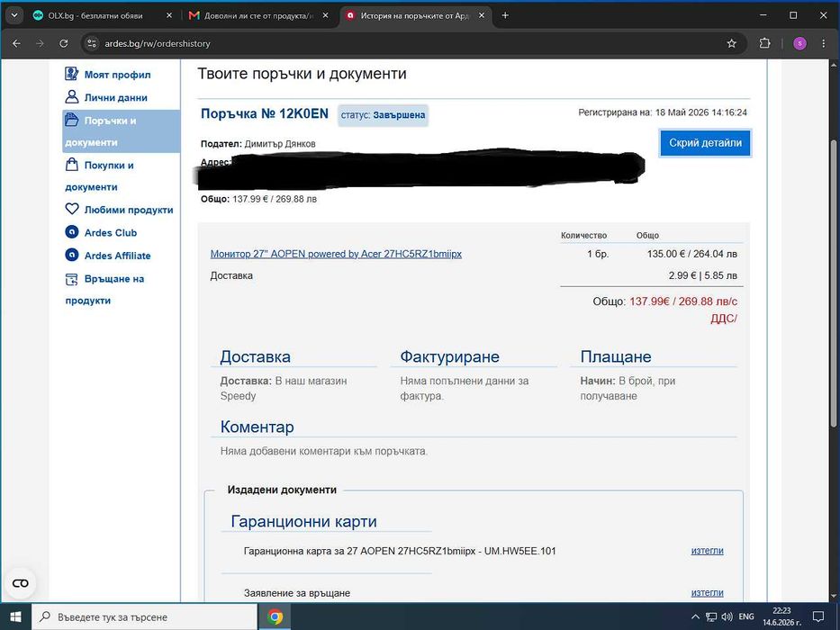The width and height of the screenshot is (840, 630).
Task: Click the Chrome taskbar icon
Action: 275,616
